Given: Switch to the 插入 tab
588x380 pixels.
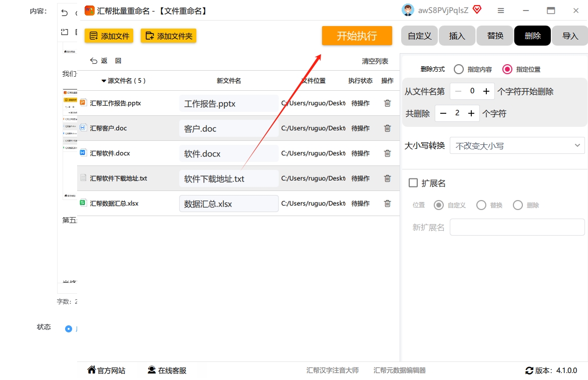Looking at the screenshot, I should (x=457, y=36).
